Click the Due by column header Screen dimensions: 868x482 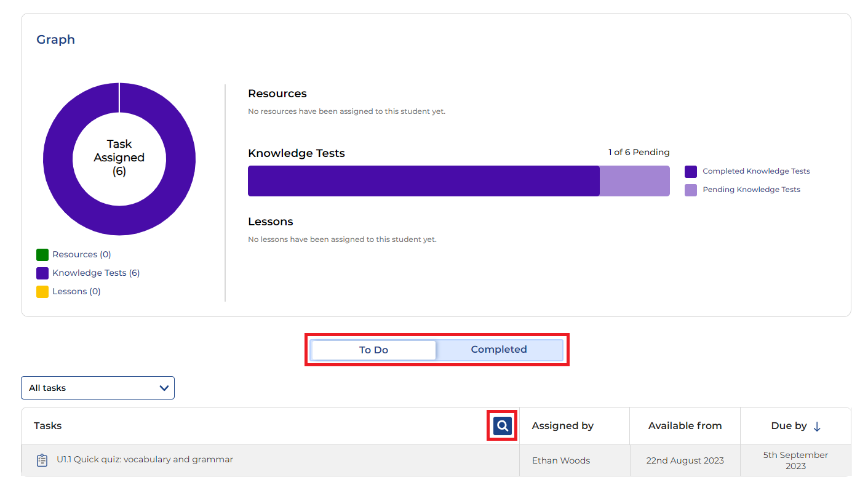pyautogui.click(x=789, y=425)
